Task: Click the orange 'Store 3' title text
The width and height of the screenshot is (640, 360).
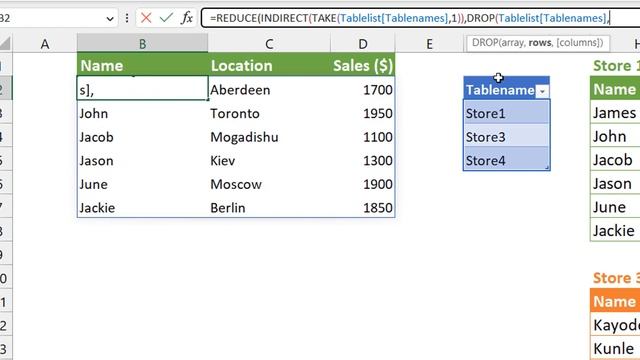Action: [616, 278]
